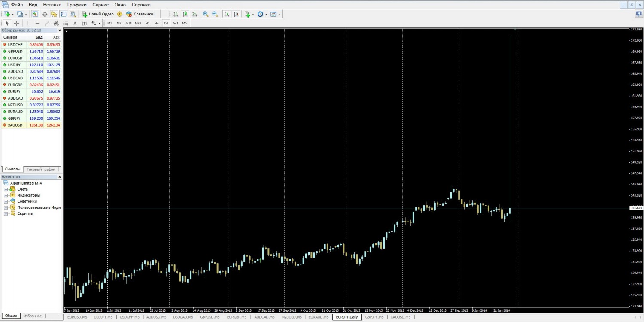Expand the Profiles dropdown arrow
Viewport: 644px width, 322px height.
pos(26,14)
